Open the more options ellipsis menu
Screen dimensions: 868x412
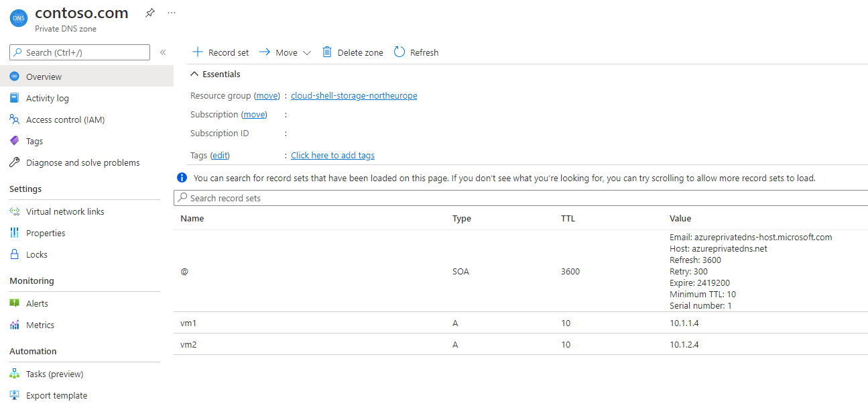click(172, 13)
